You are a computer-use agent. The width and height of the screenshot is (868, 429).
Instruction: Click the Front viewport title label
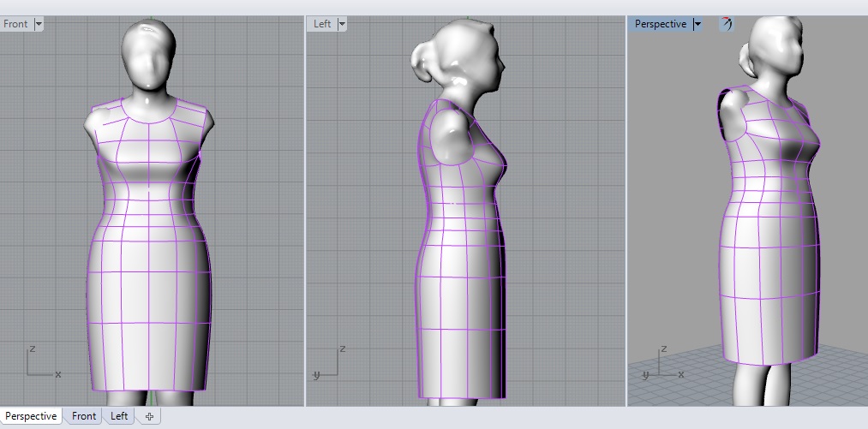(x=15, y=24)
